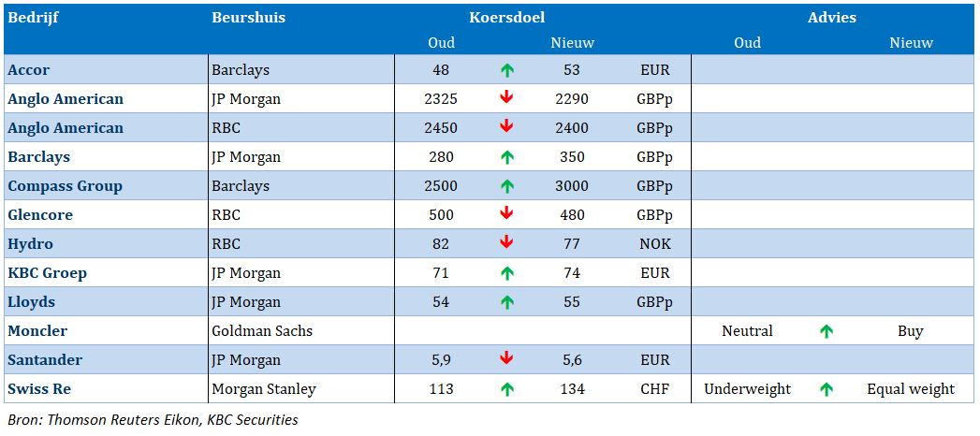
Task: Select the Beurshuis column header
Action: (x=248, y=18)
